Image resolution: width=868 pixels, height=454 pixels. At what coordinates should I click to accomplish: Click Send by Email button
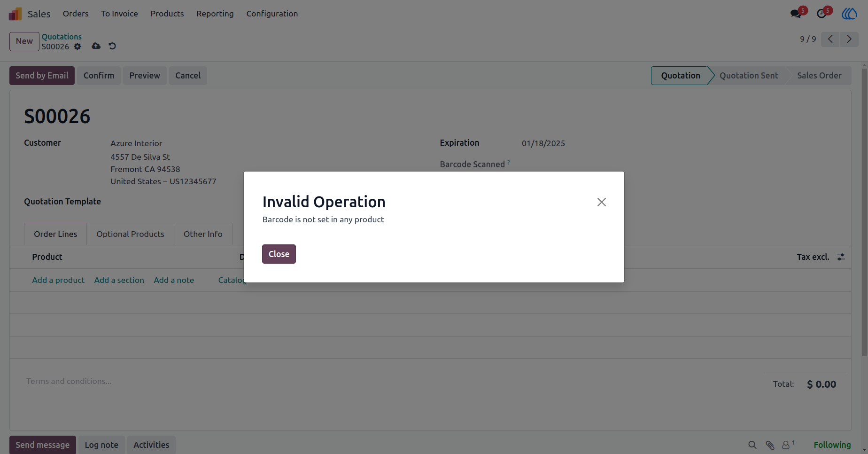point(42,76)
